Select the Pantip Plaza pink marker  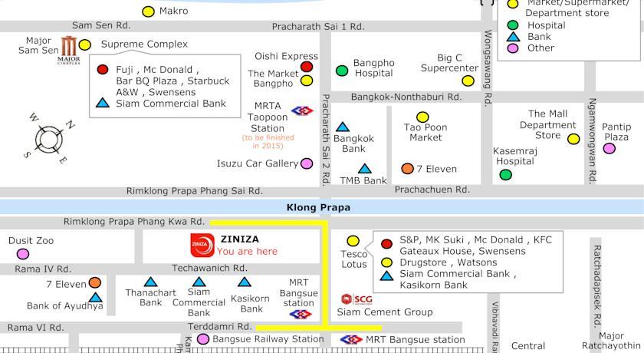coord(609,148)
